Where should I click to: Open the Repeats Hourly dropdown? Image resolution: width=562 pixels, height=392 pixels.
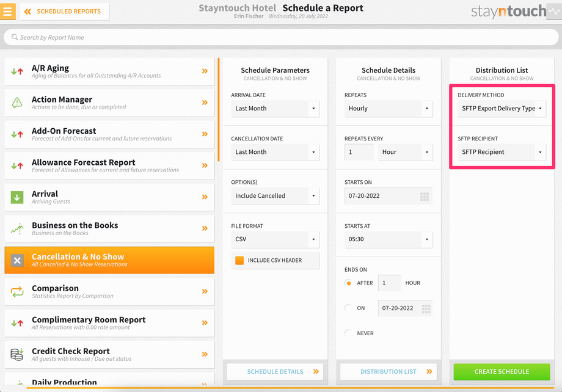pyautogui.click(x=389, y=109)
